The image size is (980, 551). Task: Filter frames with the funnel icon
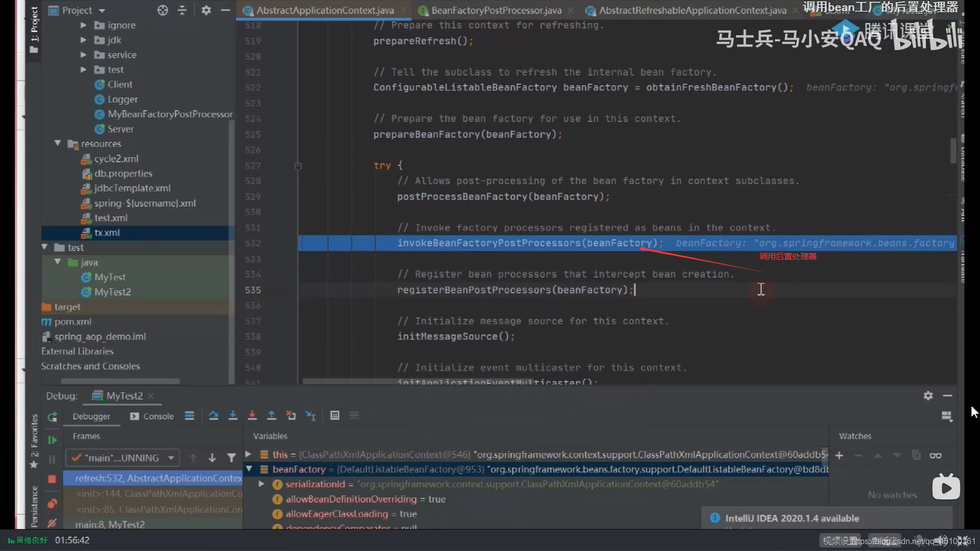click(231, 458)
